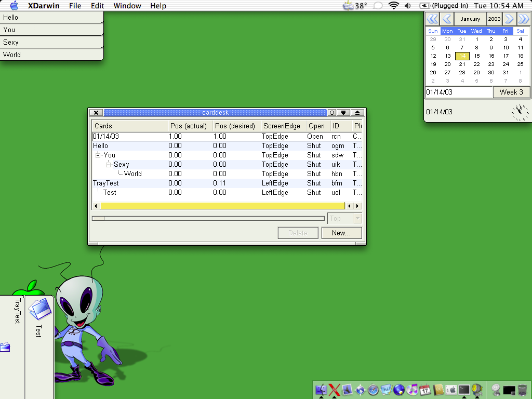Click the Delete button in carddesk
This screenshot has width=532, height=399.
point(298,233)
